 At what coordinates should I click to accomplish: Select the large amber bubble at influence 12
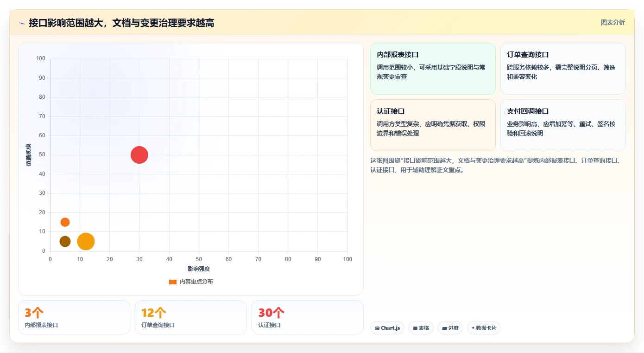point(86,241)
